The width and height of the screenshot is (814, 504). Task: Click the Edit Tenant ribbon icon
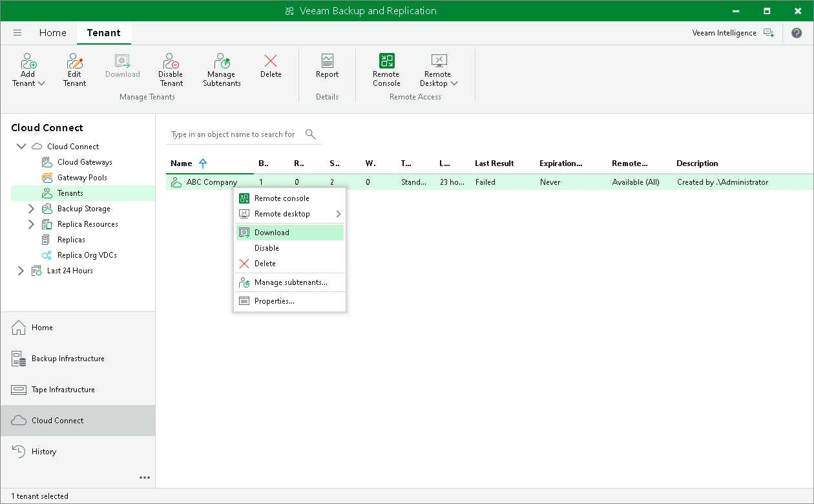tap(75, 61)
